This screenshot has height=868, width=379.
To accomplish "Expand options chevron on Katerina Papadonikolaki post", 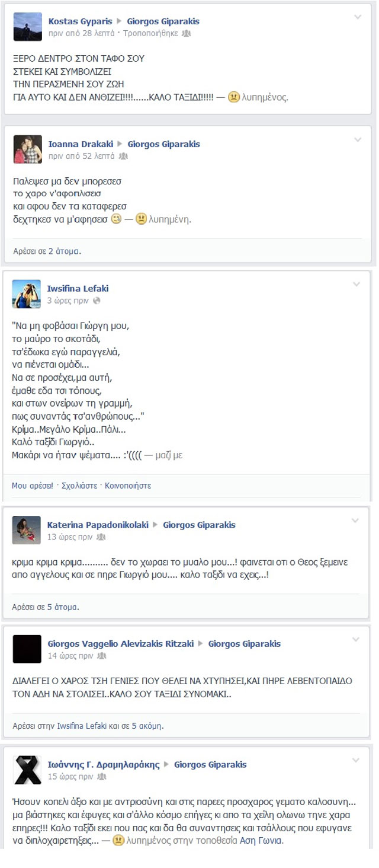I will pos(355,521).
